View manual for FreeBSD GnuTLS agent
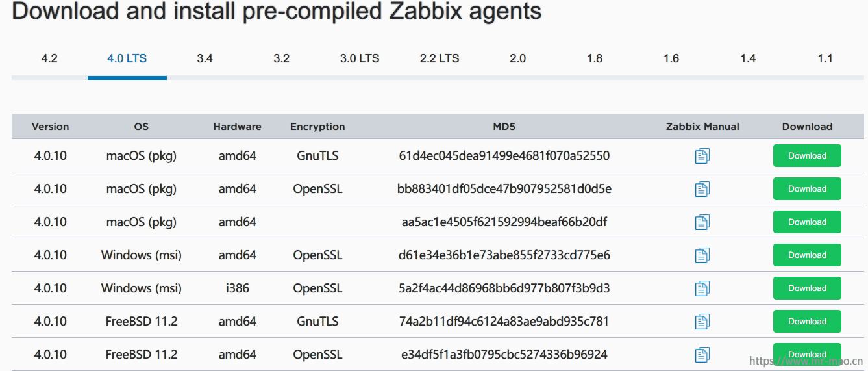Screen dimensions: 868x371 (702, 322)
